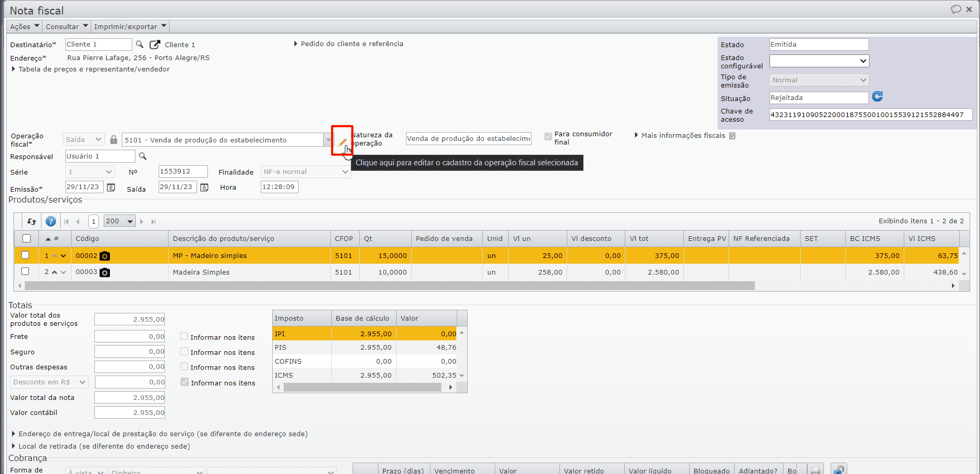
Task: Click the magnifier next to Destinatário field
Action: (x=139, y=45)
